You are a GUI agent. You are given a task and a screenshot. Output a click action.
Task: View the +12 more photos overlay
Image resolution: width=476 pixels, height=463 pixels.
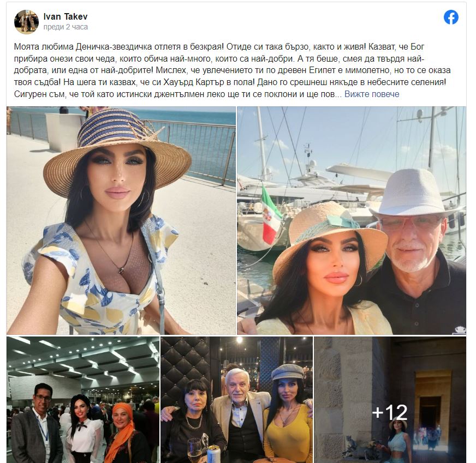pyautogui.click(x=390, y=400)
